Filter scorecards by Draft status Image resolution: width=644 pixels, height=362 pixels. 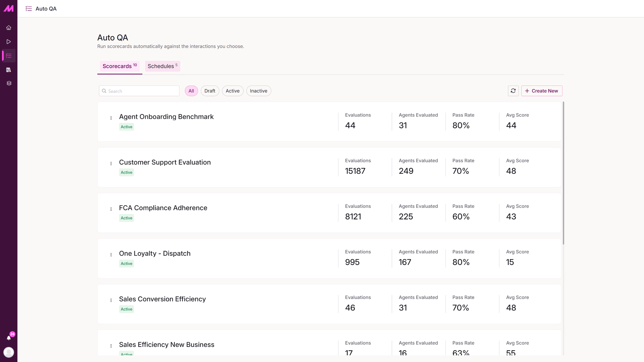[x=210, y=91]
